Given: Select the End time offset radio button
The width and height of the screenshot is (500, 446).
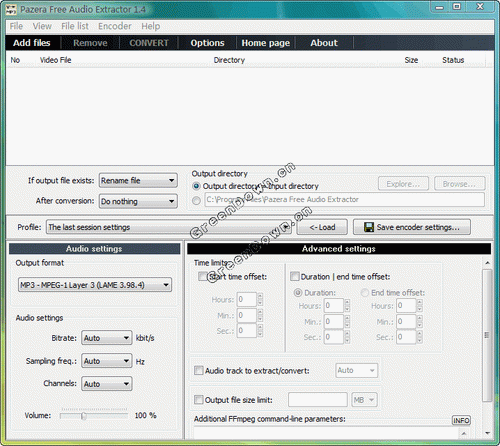Looking at the screenshot, I should coord(365,293).
